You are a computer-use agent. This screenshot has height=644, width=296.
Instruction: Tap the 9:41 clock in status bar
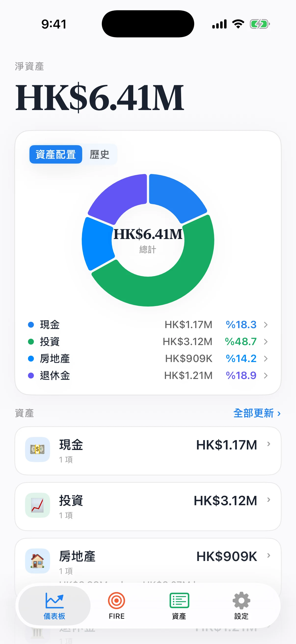[x=54, y=24]
